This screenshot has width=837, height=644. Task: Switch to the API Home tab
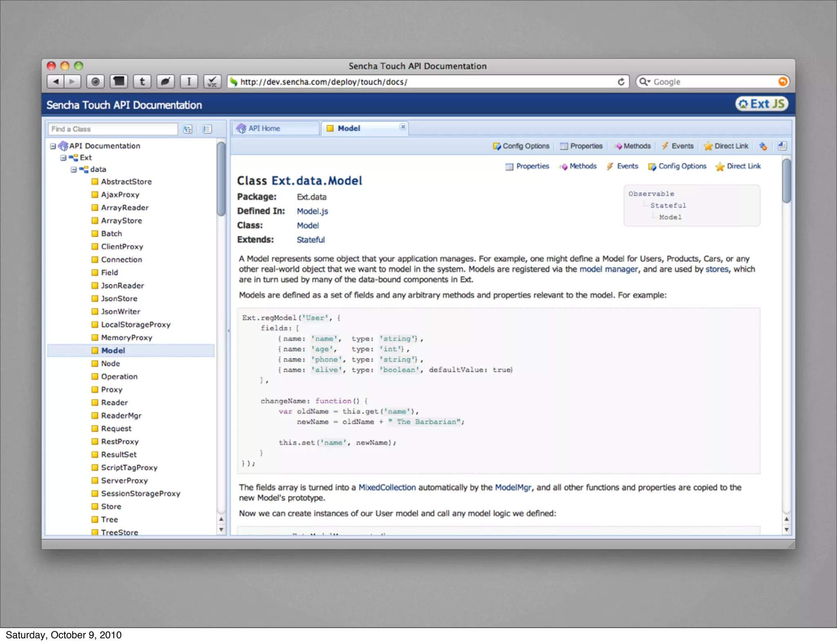(275, 128)
